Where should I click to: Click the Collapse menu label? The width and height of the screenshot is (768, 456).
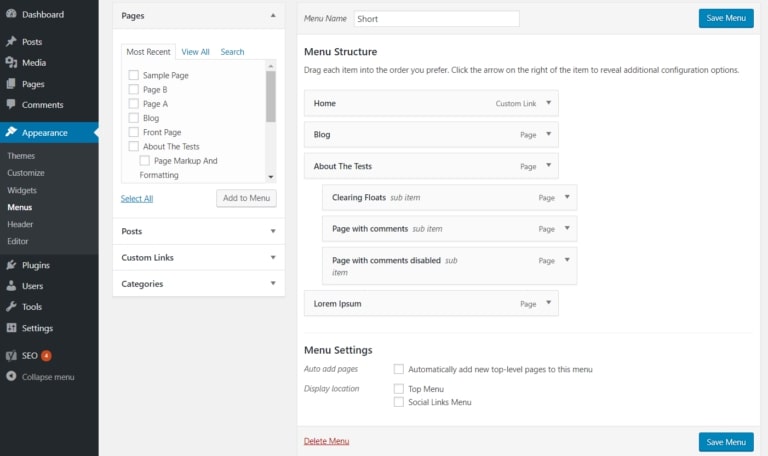tap(48, 377)
